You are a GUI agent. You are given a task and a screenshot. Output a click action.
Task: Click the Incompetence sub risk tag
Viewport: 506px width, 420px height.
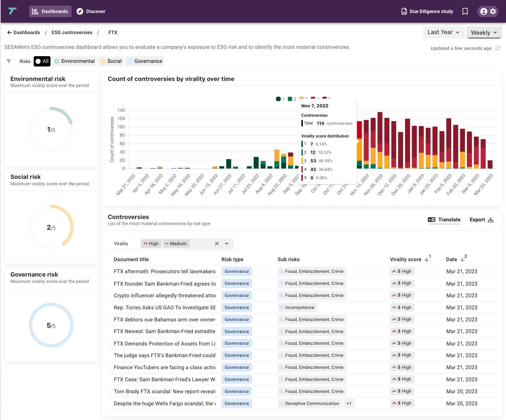(297, 308)
